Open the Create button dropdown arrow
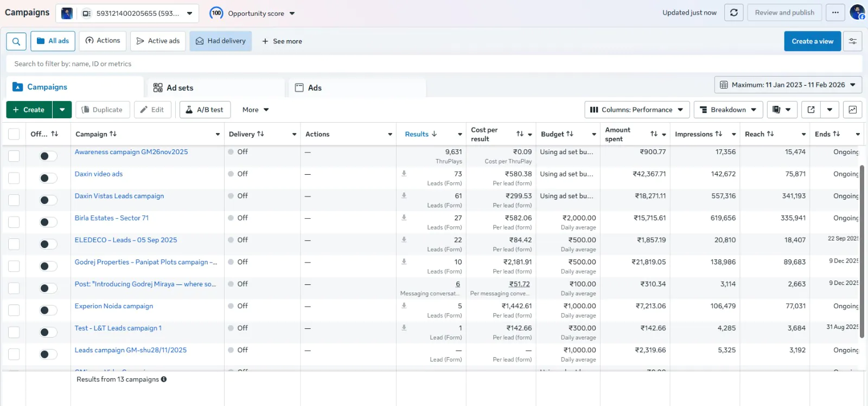This screenshot has height=406, width=868. pos(62,110)
